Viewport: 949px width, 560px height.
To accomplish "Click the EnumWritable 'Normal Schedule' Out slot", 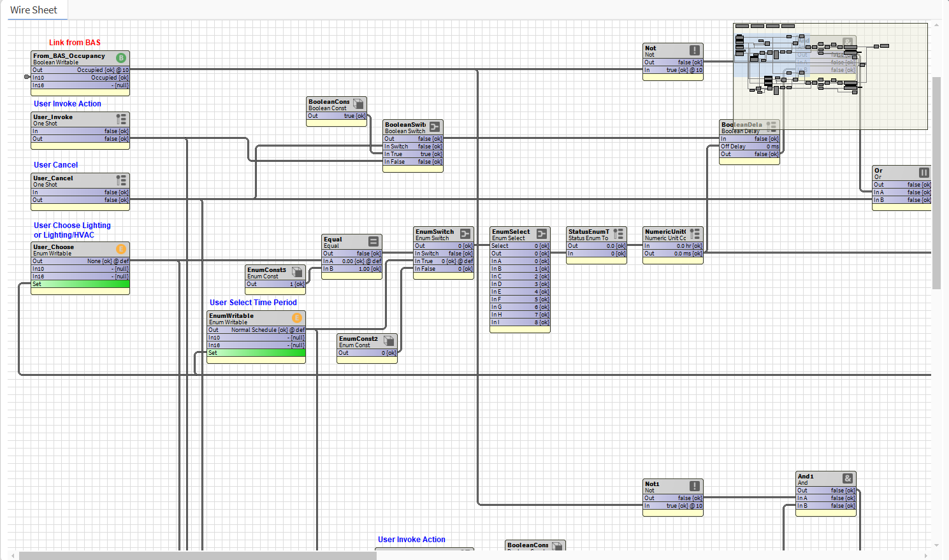I will coord(256,330).
